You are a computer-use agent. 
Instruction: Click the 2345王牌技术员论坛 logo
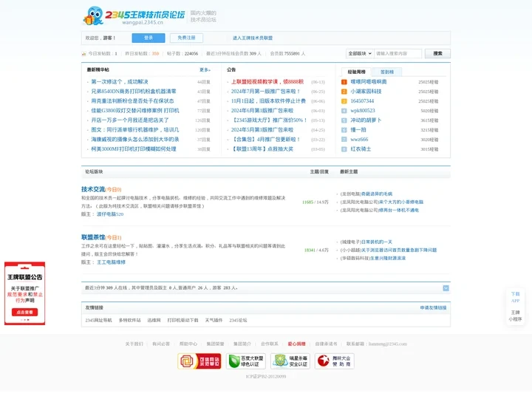click(134, 16)
